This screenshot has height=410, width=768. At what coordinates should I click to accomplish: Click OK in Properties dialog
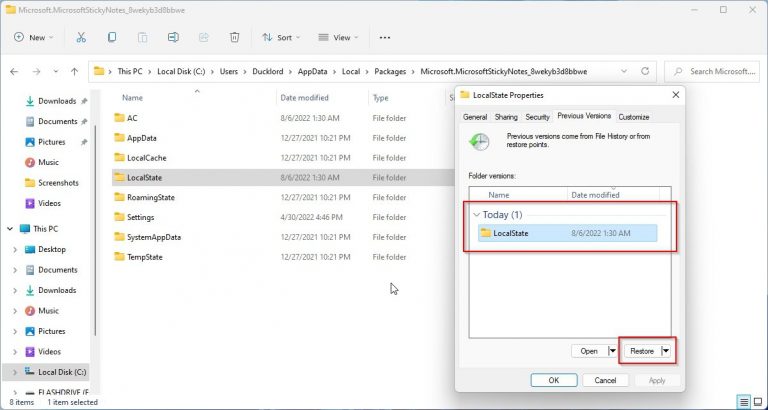click(x=553, y=380)
